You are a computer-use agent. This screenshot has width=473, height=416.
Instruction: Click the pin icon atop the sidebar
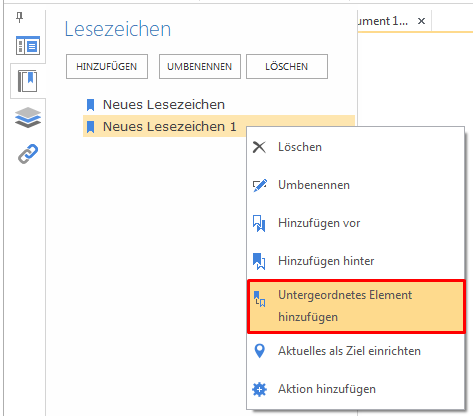pos(20,17)
